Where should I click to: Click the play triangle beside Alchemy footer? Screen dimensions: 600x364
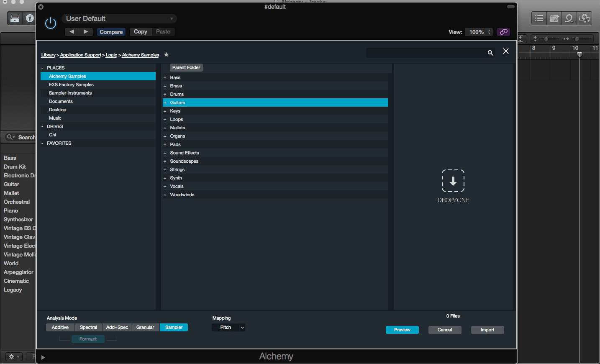(43, 357)
